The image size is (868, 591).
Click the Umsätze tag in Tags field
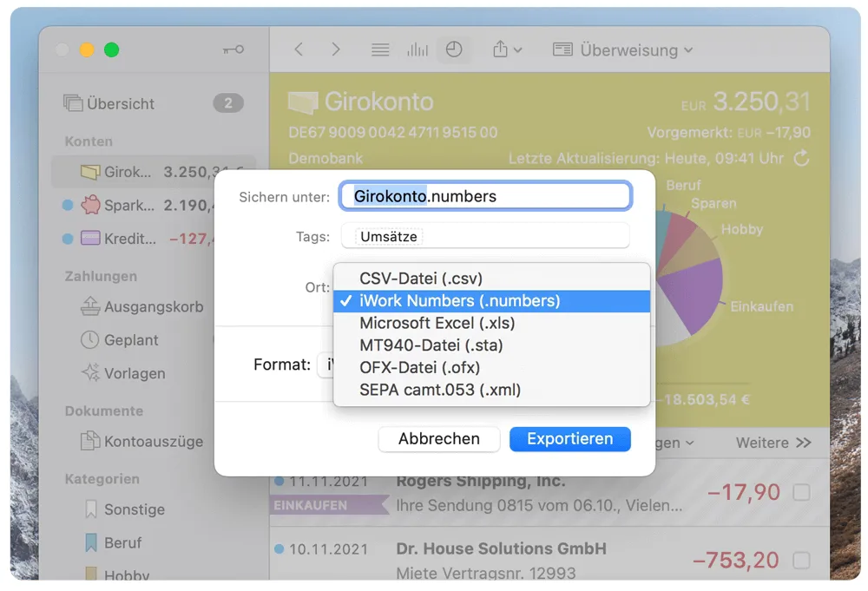[389, 237]
